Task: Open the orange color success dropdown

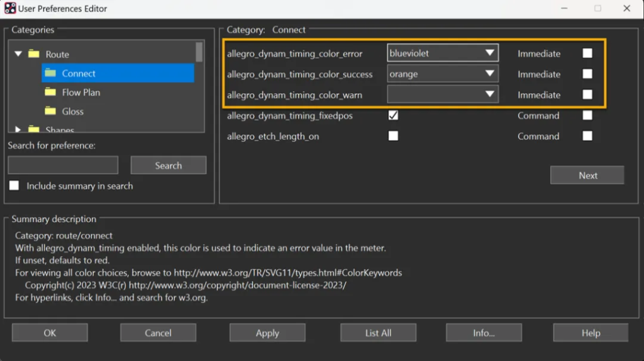Action: point(489,74)
